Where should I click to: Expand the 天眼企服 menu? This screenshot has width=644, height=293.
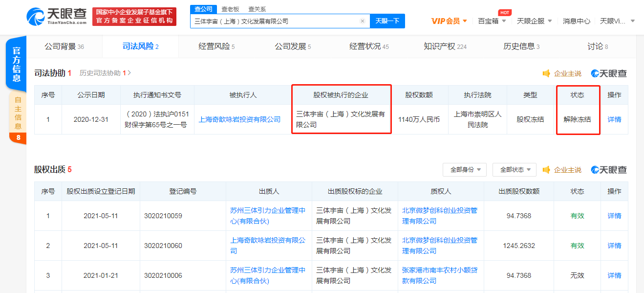[535, 21]
